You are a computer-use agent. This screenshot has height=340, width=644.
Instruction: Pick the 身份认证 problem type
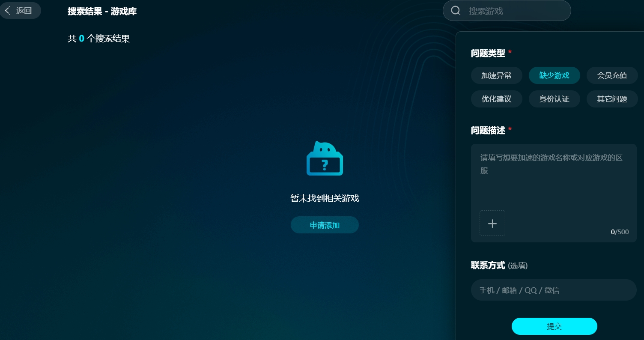(x=555, y=99)
